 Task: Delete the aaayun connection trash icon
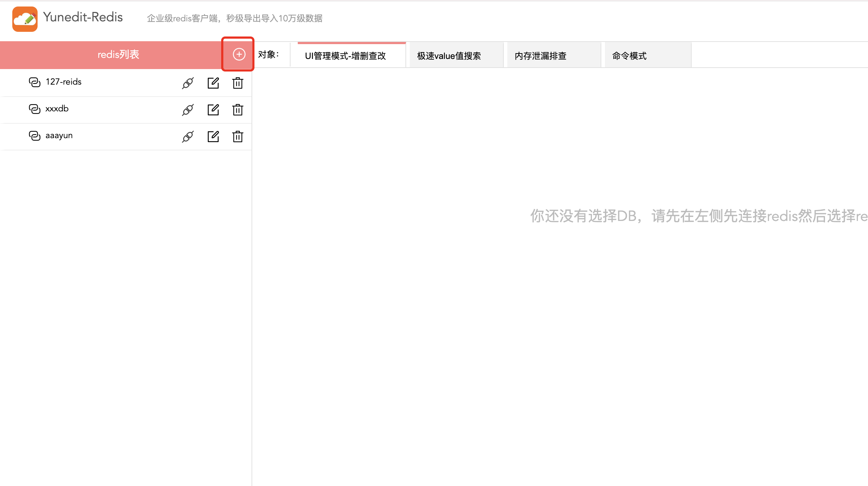click(237, 136)
